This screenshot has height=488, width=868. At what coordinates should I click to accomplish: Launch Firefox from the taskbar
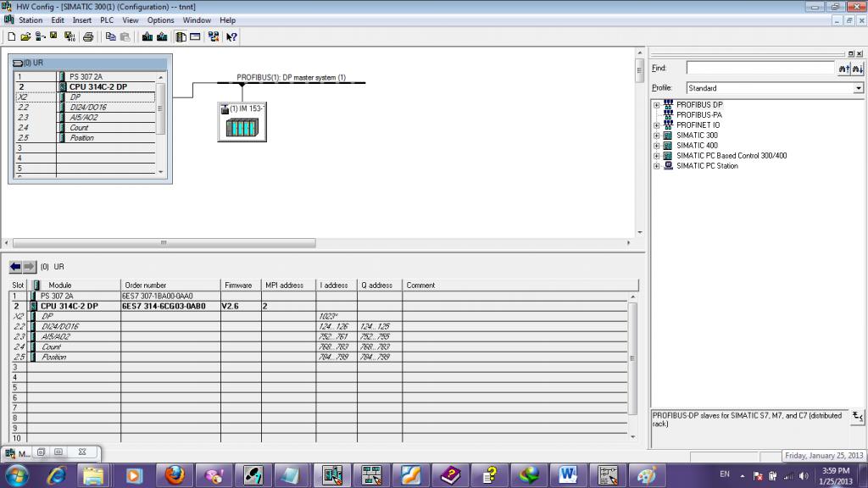174,475
